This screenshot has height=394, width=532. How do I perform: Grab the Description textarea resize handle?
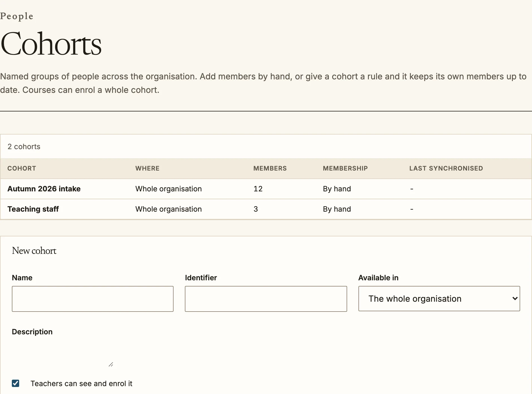111,364
